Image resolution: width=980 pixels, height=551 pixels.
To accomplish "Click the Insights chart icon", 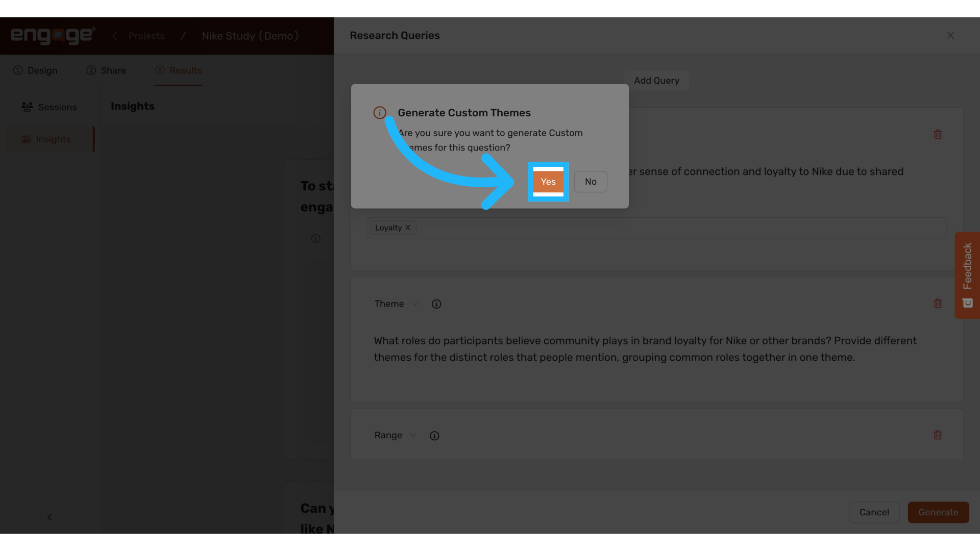I will 26,139.
